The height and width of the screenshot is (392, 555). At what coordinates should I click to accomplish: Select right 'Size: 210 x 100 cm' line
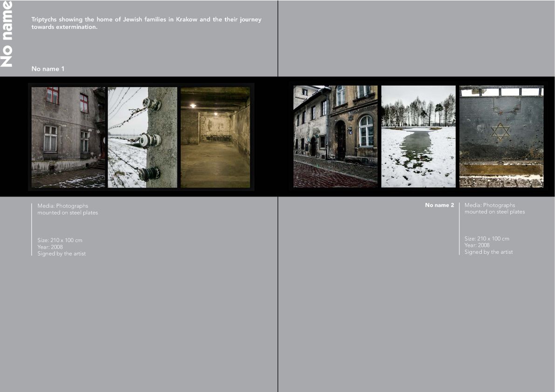click(x=486, y=238)
